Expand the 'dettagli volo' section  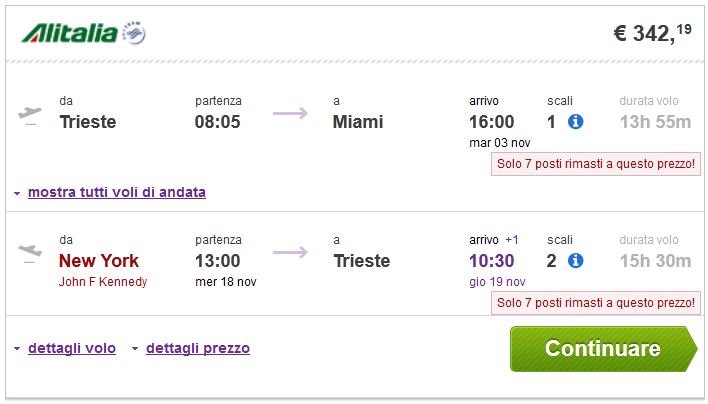71,348
